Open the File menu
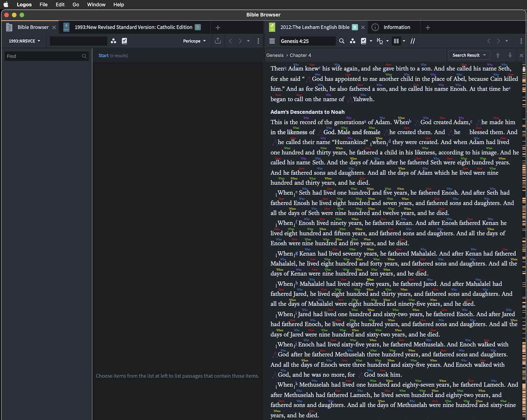527x420 pixels. click(44, 5)
